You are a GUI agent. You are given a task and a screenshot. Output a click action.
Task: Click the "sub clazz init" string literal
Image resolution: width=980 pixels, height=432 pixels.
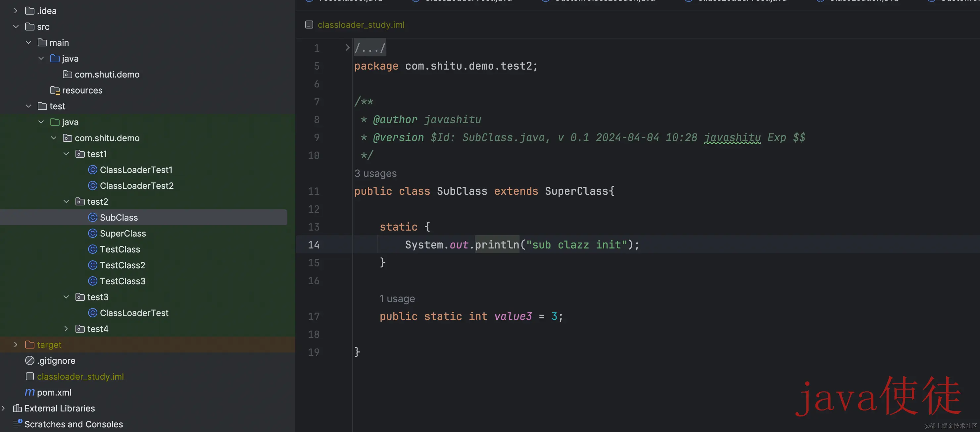tap(576, 245)
